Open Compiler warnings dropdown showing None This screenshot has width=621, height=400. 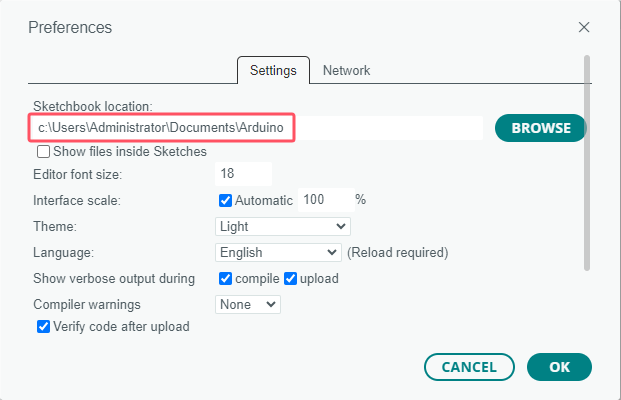[248, 305]
